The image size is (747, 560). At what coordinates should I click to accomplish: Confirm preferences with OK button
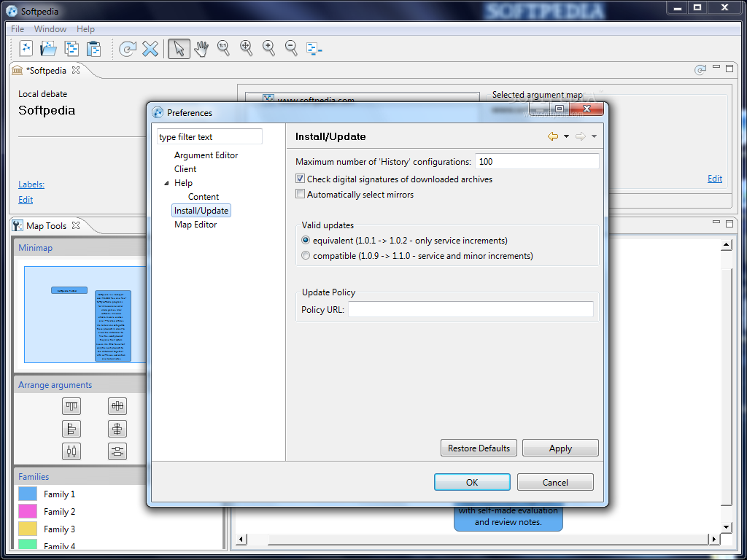tap(472, 482)
